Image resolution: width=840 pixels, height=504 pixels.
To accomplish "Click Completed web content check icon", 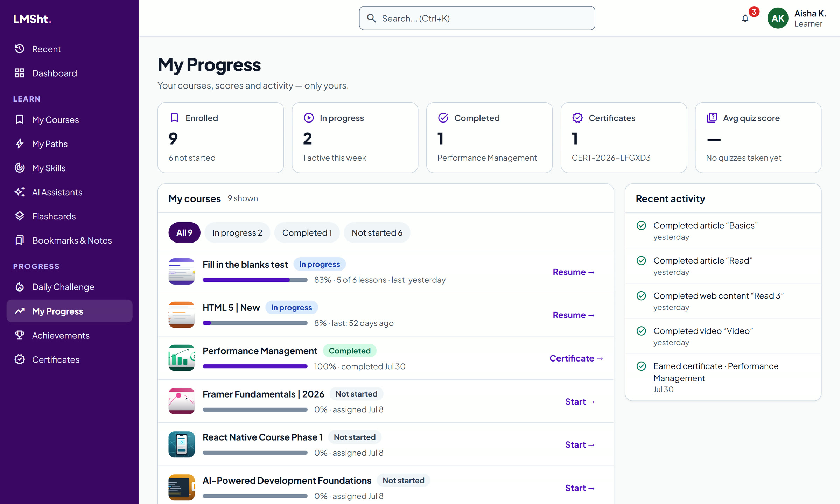I will (x=641, y=296).
